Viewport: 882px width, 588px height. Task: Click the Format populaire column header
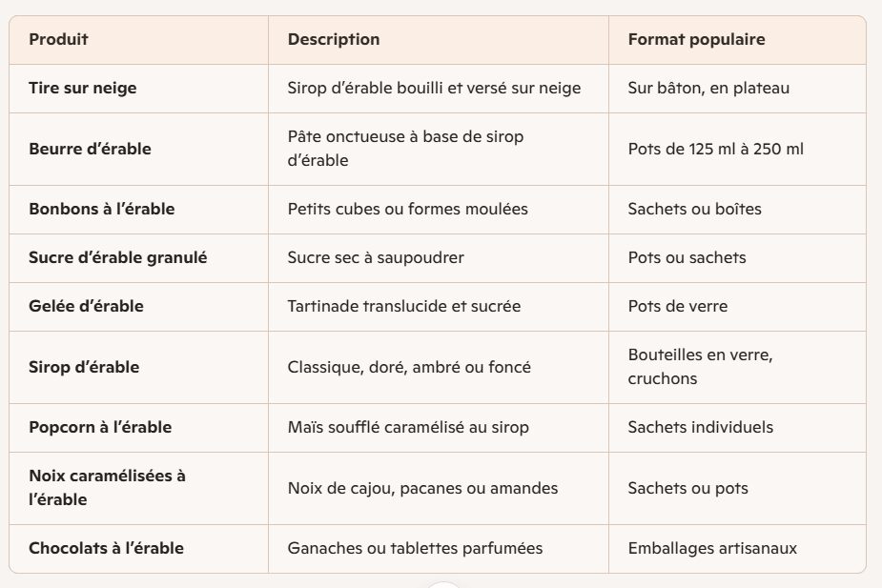696,40
